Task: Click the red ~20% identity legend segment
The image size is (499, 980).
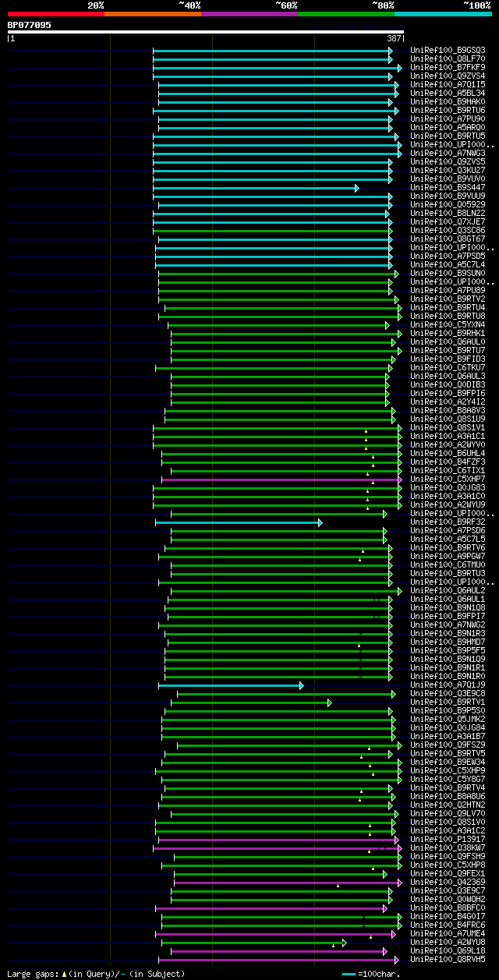Action: pyautogui.click(x=55, y=14)
